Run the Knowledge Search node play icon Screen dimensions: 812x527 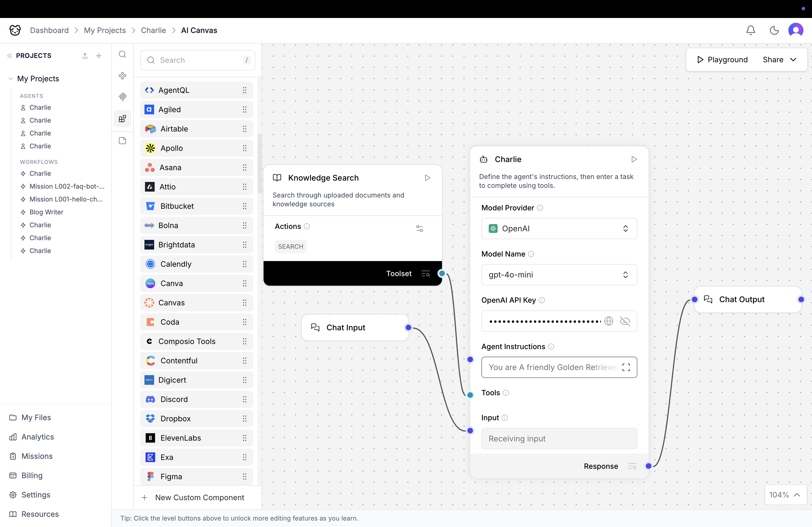427,178
